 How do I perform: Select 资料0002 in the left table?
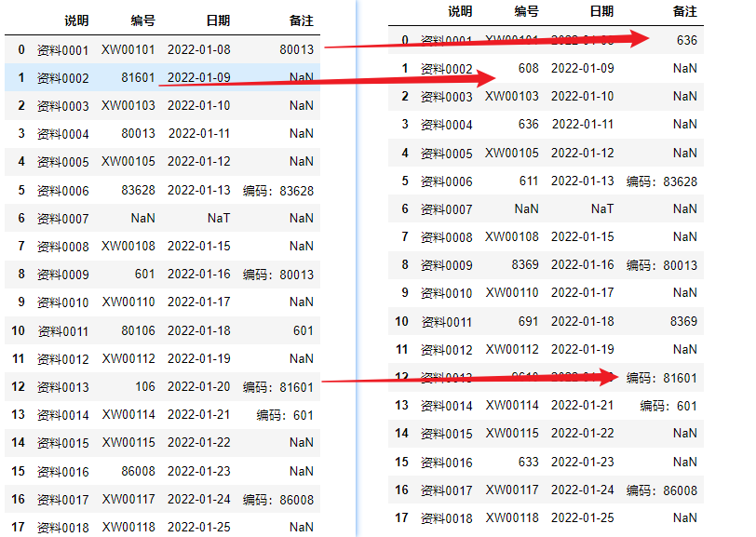pyautogui.click(x=63, y=78)
